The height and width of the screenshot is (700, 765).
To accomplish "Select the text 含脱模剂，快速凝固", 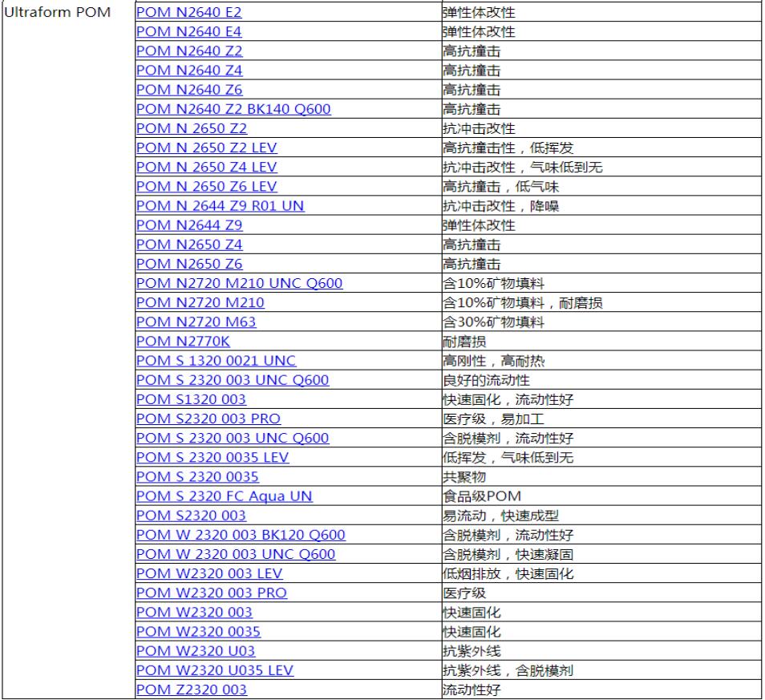I will click(508, 555).
